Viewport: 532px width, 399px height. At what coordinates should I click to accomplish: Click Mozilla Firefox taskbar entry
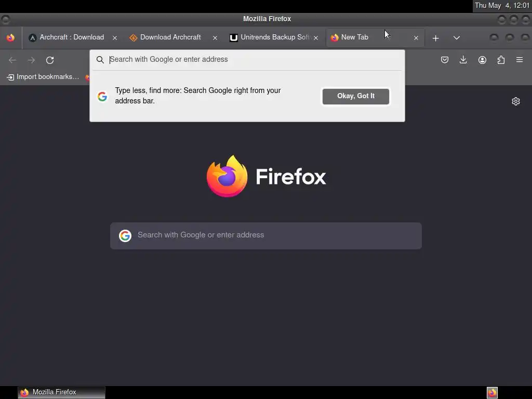61,392
